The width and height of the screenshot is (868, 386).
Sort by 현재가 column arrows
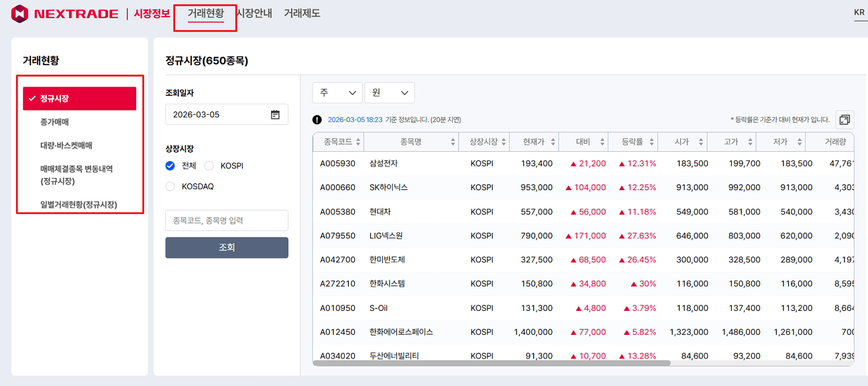tap(553, 142)
